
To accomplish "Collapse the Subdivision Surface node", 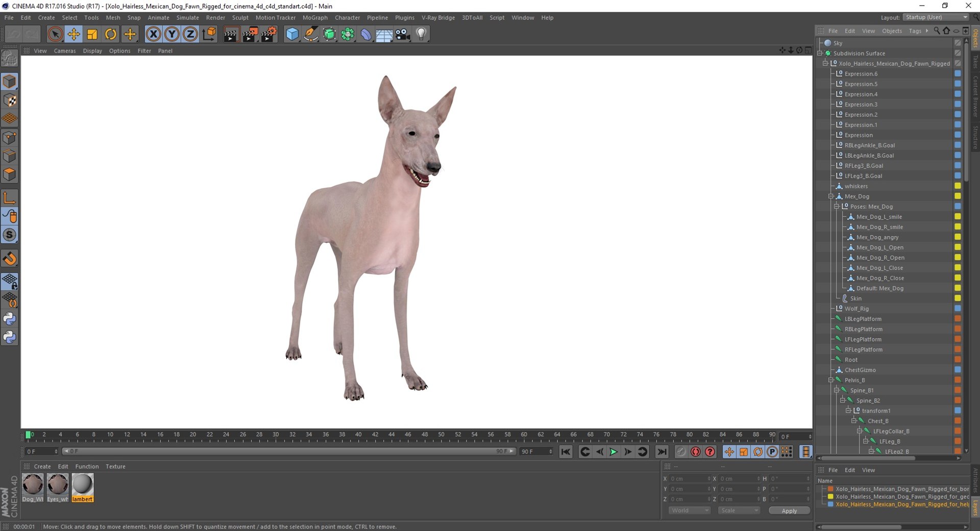I will click(820, 54).
